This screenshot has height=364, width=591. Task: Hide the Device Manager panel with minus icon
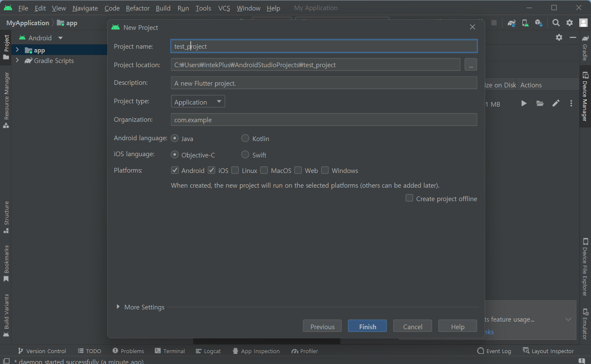click(x=573, y=37)
